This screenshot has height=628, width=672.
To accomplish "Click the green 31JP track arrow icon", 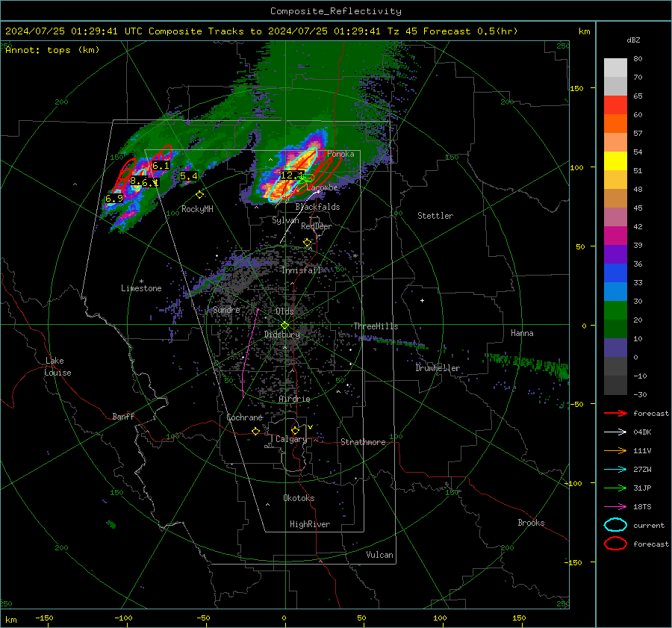I will 615,488.
